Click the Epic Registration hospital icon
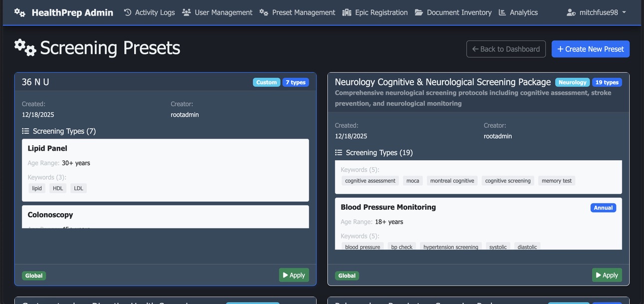 tap(347, 12)
